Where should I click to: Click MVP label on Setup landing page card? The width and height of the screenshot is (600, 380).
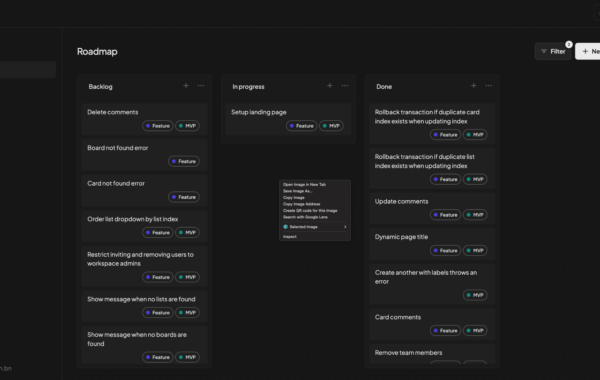[331, 126]
